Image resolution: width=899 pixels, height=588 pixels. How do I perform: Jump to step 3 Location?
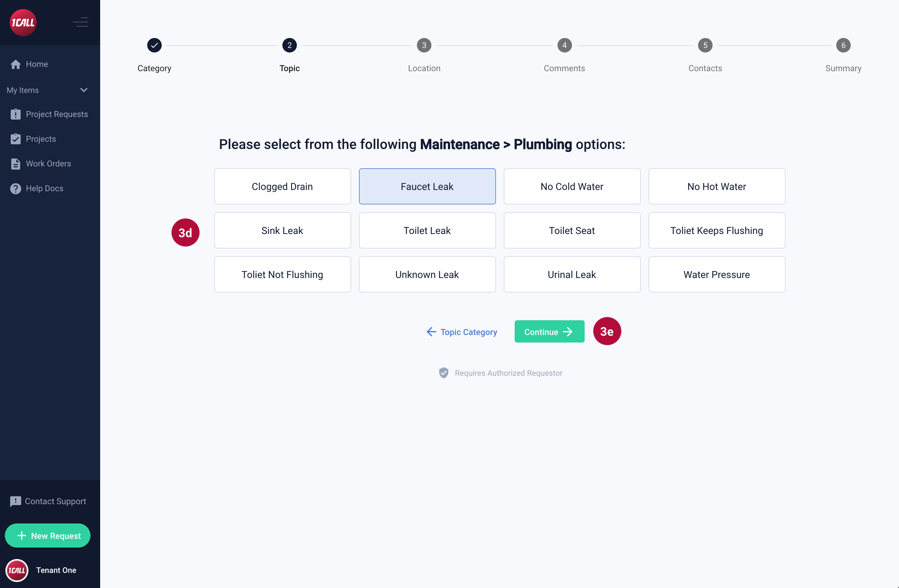pyautogui.click(x=424, y=45)
